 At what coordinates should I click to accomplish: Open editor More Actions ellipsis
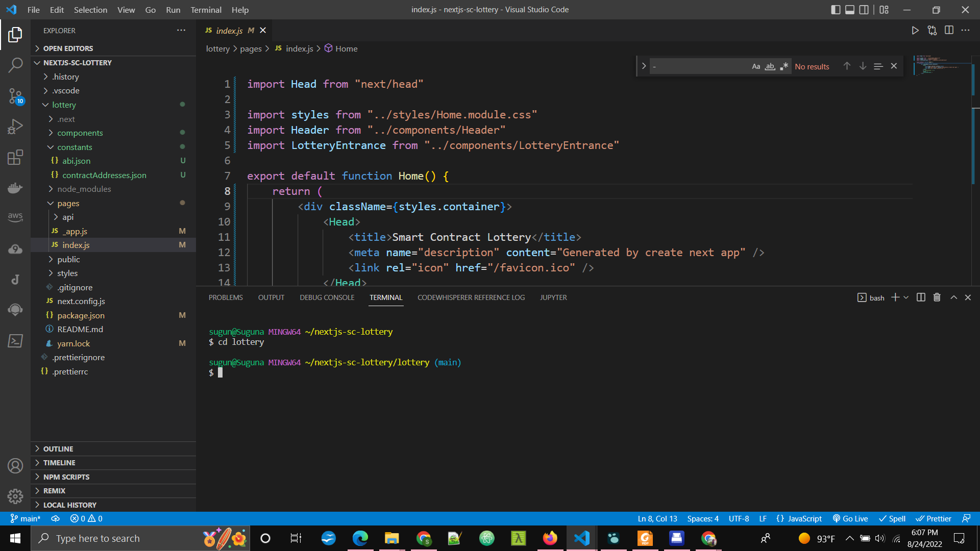tap(965, 31)
